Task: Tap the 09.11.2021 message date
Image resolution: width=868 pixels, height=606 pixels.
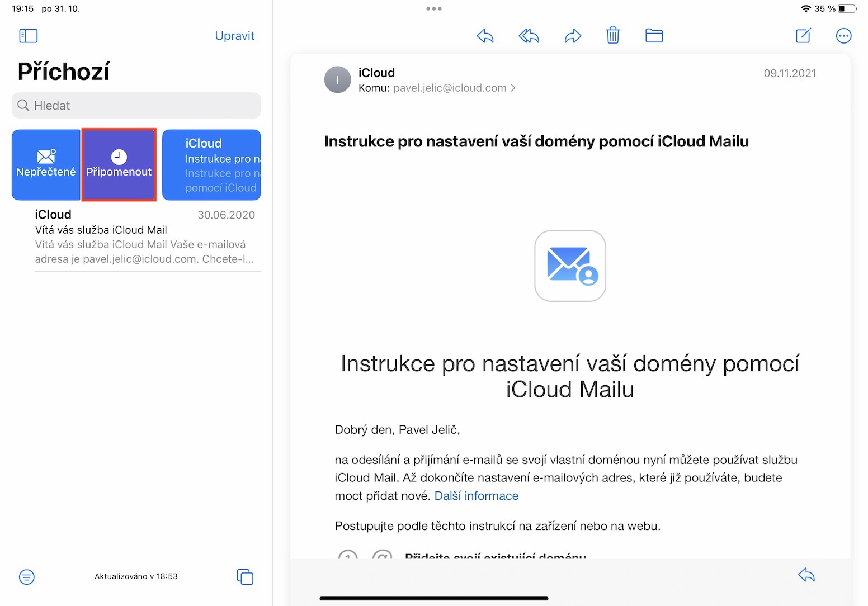Action: click(x=790, y=73)
